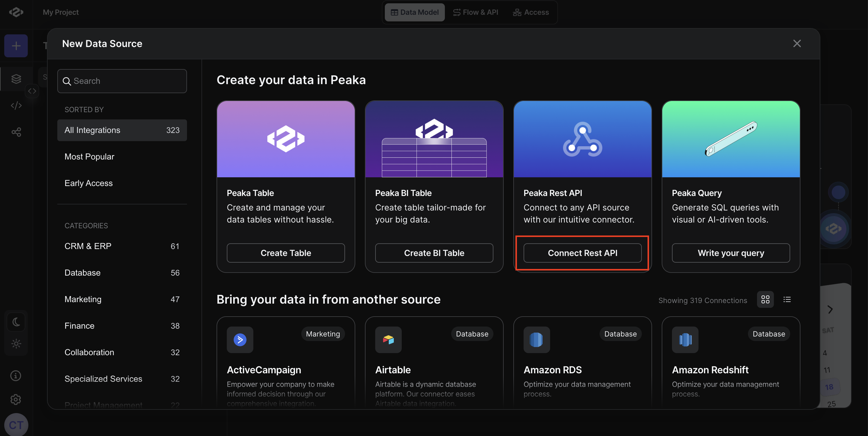The width and height of the screenshot is (868, 436).
Task: Open the Amazon RDS connector title
Action: tap(553, 370)
